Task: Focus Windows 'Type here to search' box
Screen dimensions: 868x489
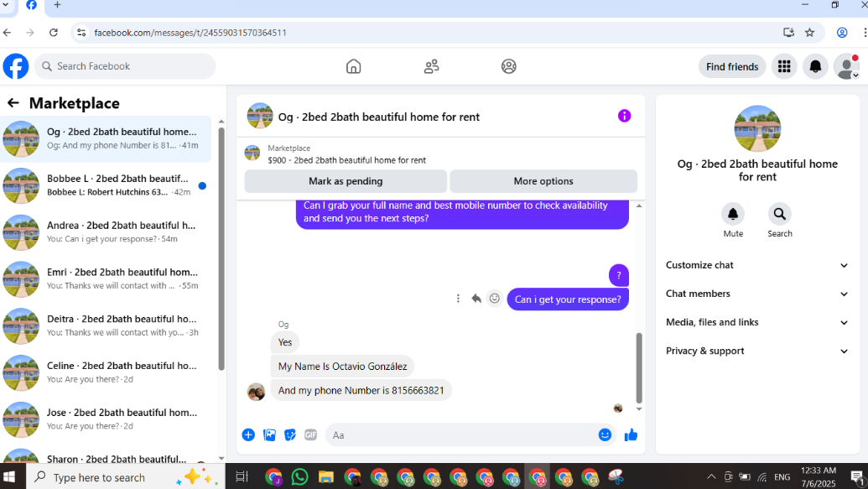Action: pyautogui.click(x=124, y=476)
